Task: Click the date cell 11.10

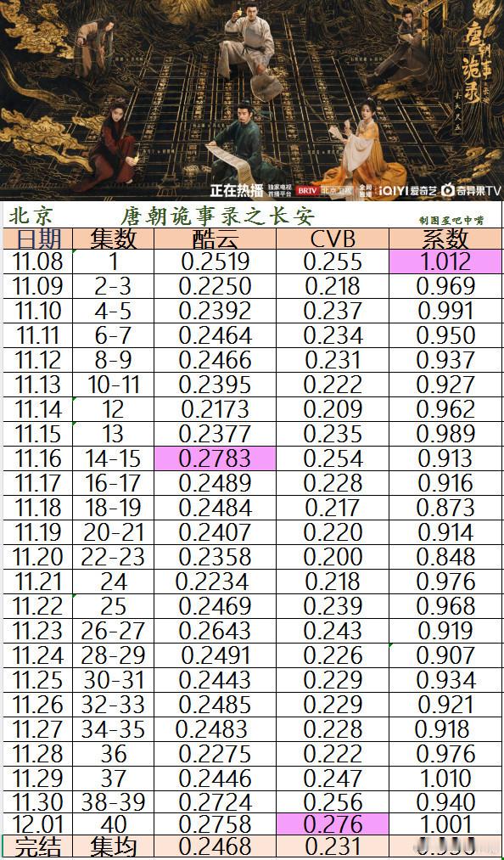Action: [38, 311]
